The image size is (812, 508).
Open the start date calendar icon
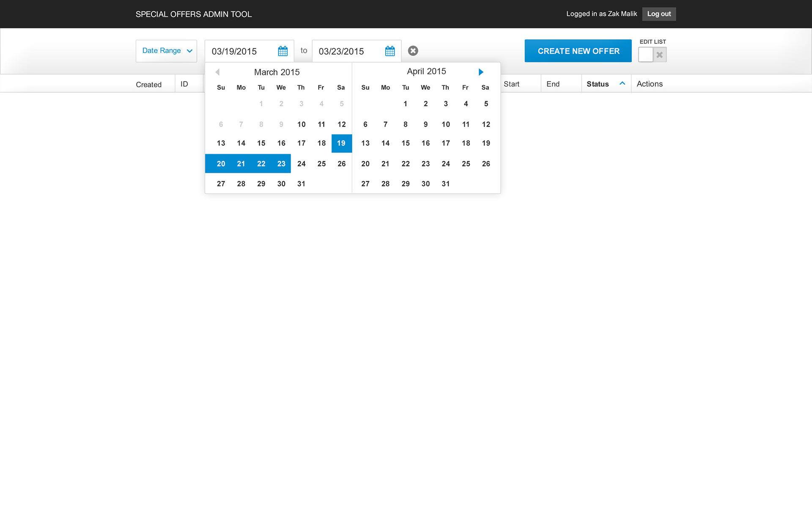[283, 51]
